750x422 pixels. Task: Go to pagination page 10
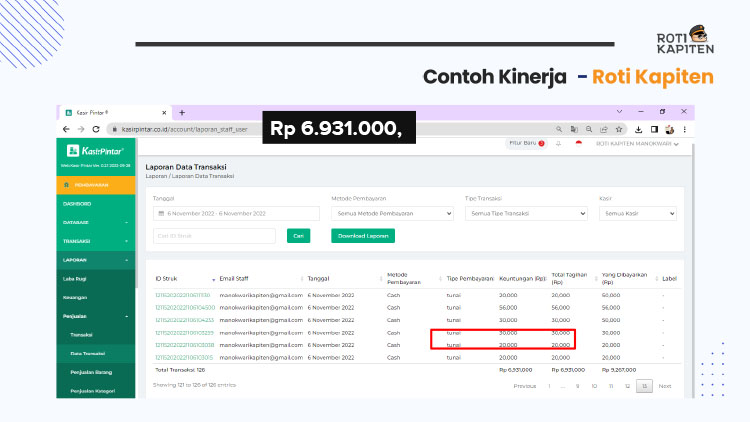point(594,386)
